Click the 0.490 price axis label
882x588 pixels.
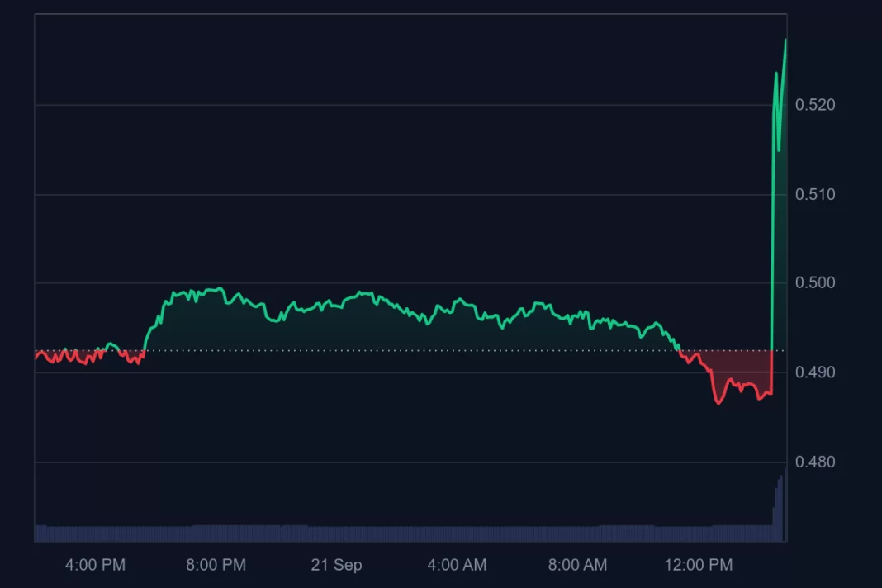(x=815, y=372)
